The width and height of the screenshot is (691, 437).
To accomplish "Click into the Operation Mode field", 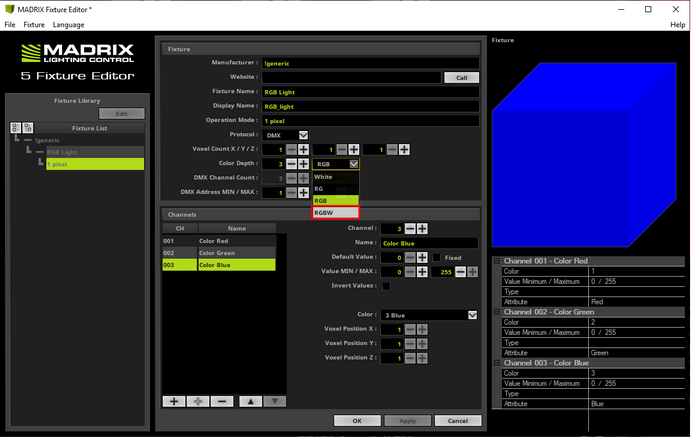I will [370, 121].
